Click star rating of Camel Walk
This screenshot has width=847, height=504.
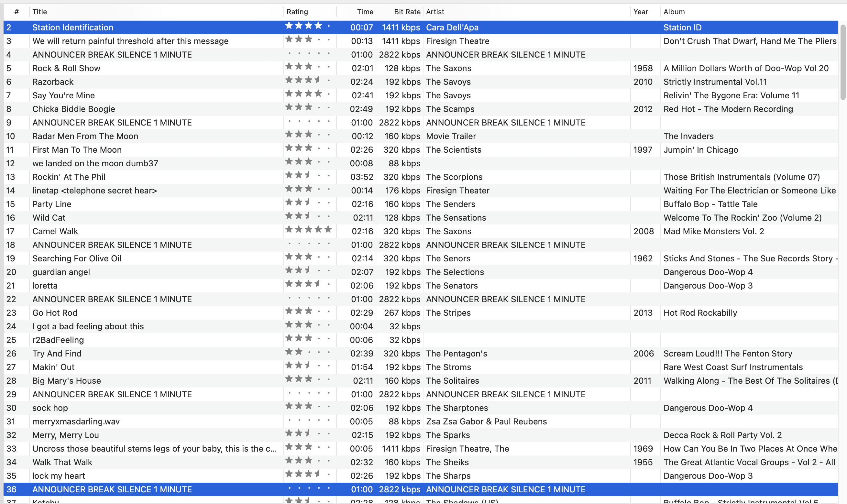[308, 230]
